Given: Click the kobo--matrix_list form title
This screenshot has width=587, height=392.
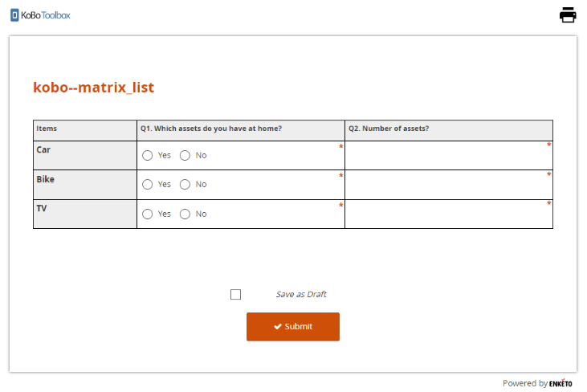Looking at the screenshot, I should 93,88.
